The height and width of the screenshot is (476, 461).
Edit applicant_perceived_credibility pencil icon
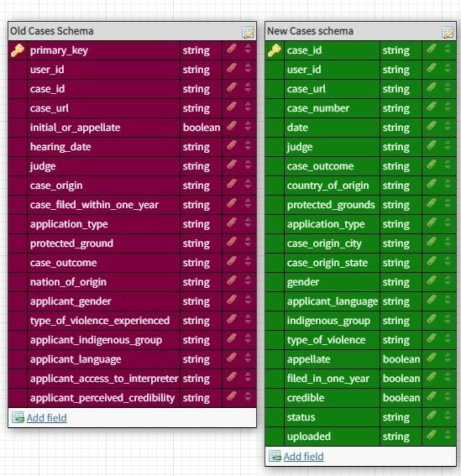point(232,396)
